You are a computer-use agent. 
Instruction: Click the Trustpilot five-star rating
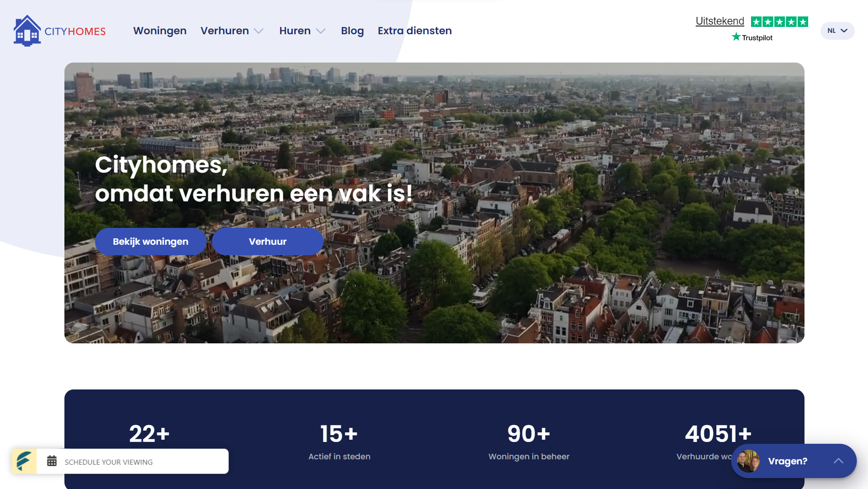[779, 21]
